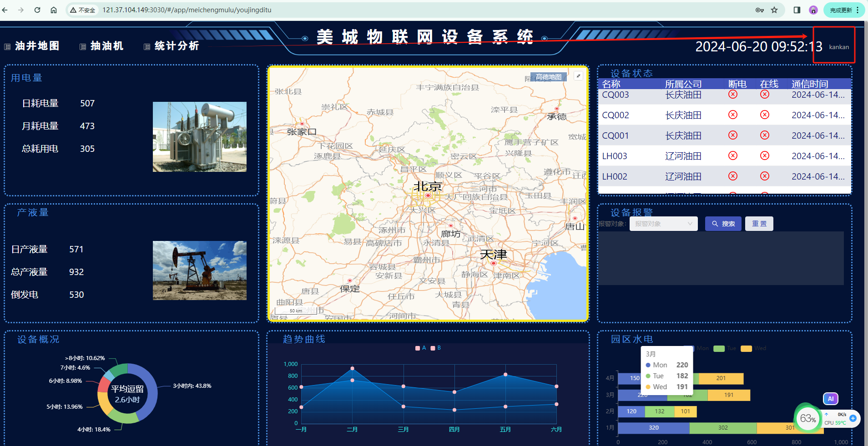Select the 张家口 map marker
This screenshot has height=446, width=868.
302,124
